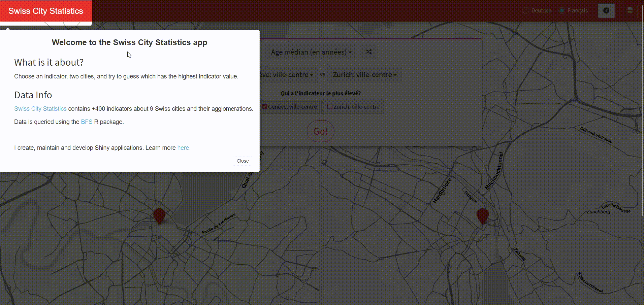Check the Zurich: ville-centre checkbox
The image size is (644, 305).
pyautogui.click(x=330, y=107)
